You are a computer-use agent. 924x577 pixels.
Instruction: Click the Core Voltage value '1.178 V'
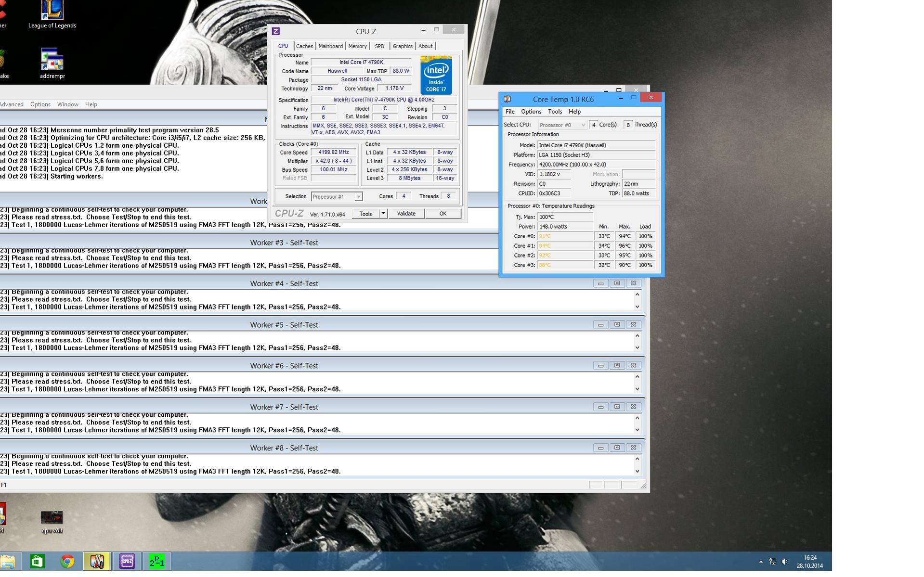coord(394,88)
